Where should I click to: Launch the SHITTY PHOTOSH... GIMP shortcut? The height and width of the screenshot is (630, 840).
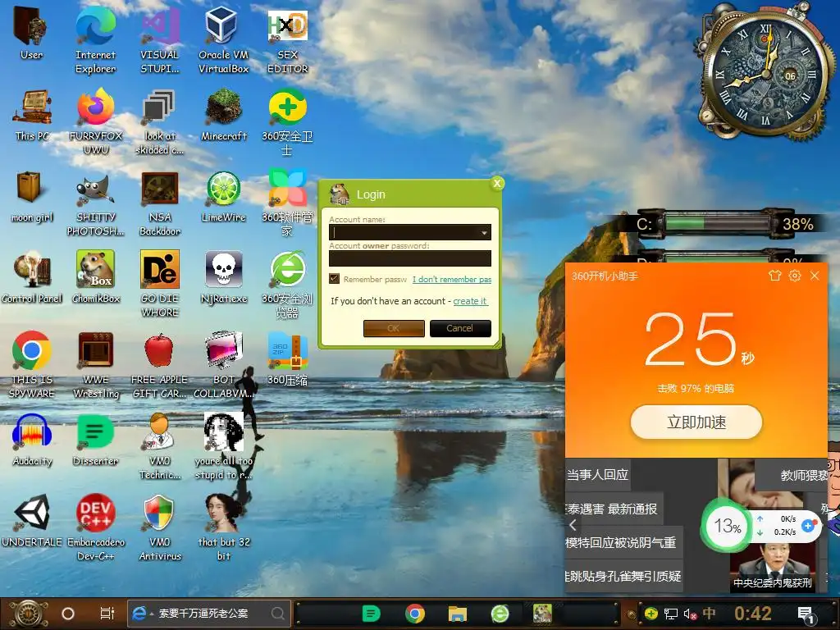tap(95, 203)
